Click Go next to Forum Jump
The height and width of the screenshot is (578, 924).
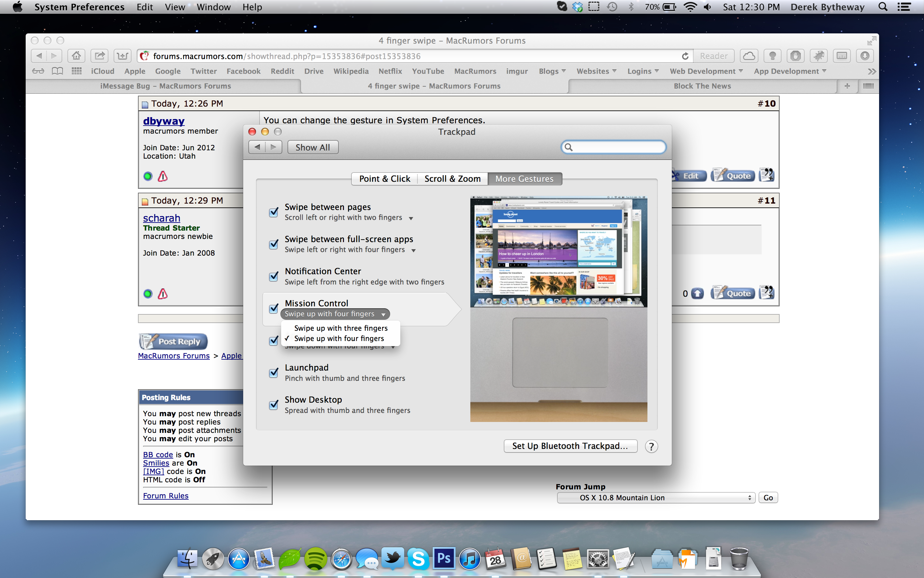point(768,498)
